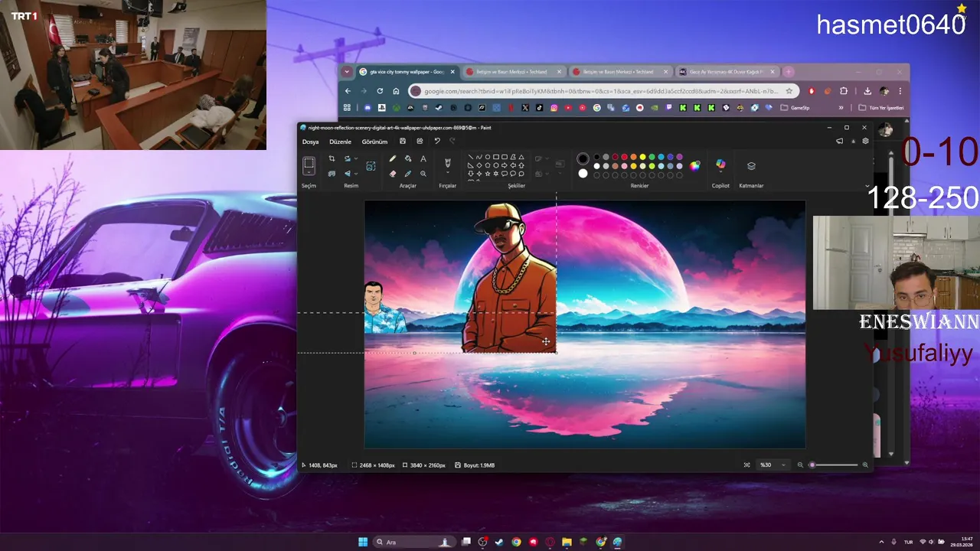Open a new Chrome tab
Viewport: 980px width, 551px height.
(x=789, y=72)
